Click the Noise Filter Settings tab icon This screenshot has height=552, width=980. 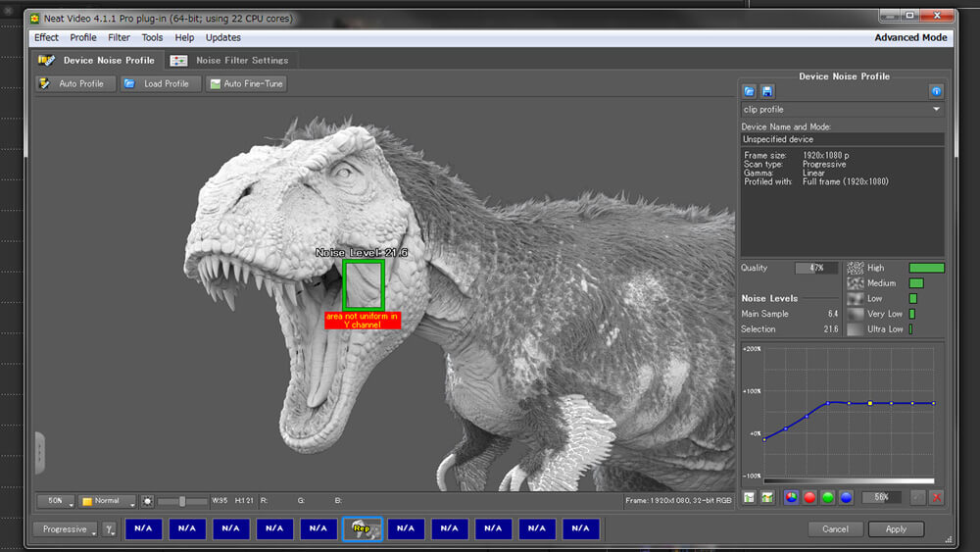click(178, 61)
